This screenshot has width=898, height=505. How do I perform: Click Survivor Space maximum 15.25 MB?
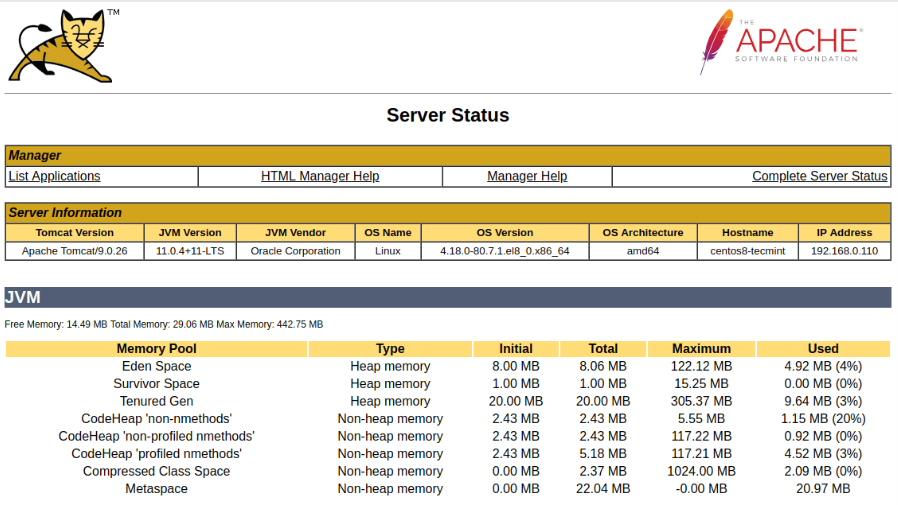(702, 384)
